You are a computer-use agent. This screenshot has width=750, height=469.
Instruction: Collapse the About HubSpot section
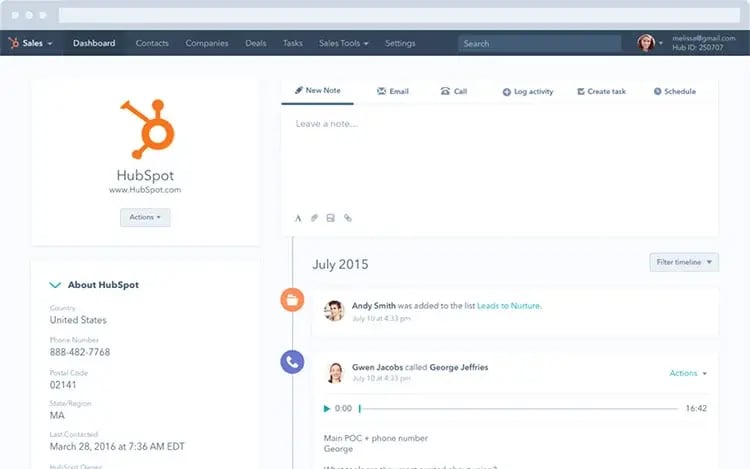(55, 285)
